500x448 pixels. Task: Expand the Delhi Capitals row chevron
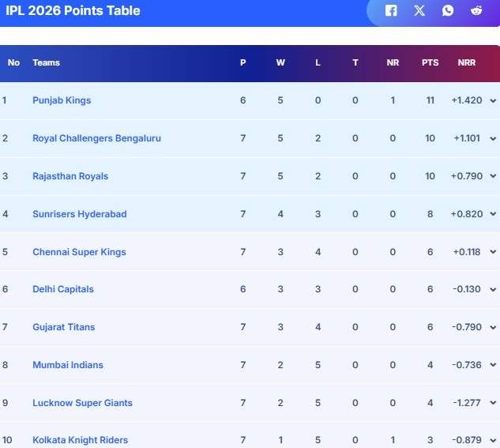click(493, 289)
